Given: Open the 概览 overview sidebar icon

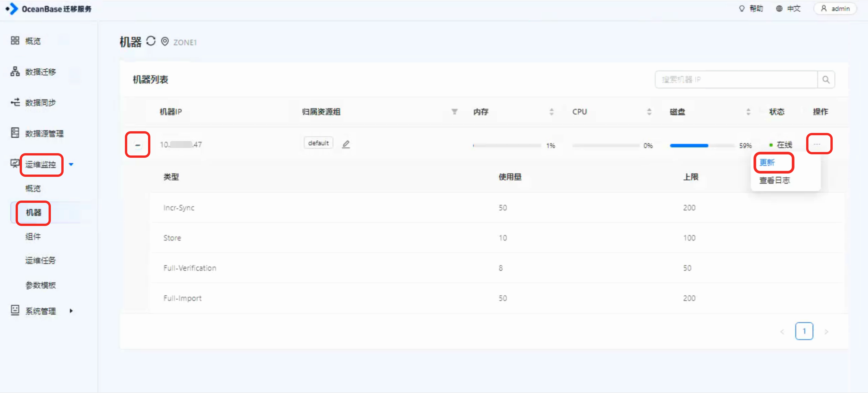Looking at the screenshot, I should click(15, 41).
